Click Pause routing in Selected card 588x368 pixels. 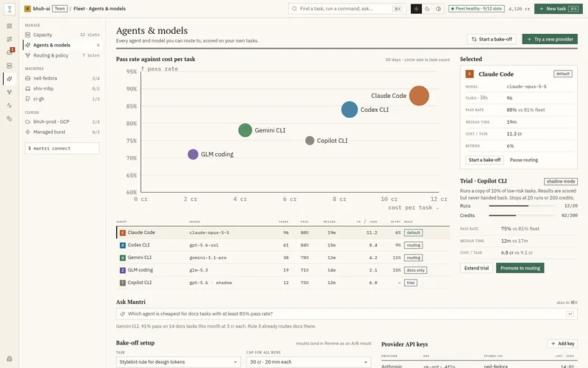(x=523, y=160)
